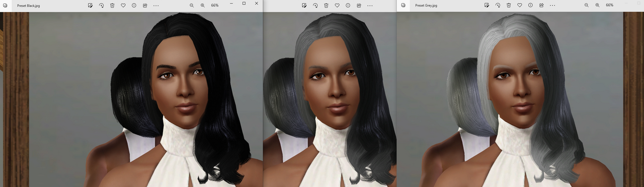The image size is (644, 187).
Task: Open See more menu in Preset Grey window
Action: (553, 5)
